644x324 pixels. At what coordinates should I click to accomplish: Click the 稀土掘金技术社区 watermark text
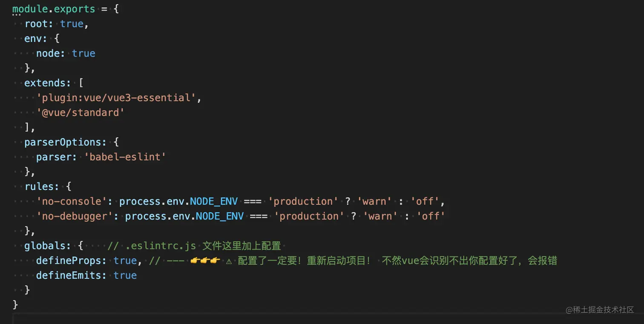tap(600, 310)
